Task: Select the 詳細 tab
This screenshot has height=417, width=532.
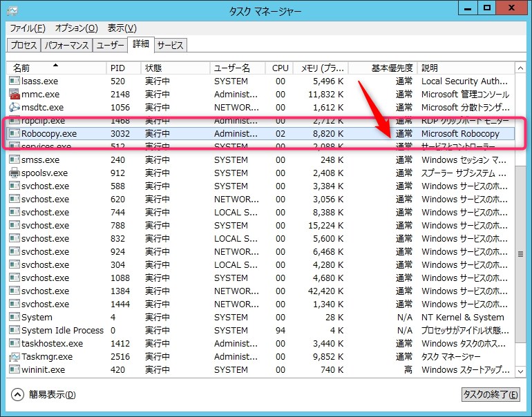Action: click(x=141, y=44)
